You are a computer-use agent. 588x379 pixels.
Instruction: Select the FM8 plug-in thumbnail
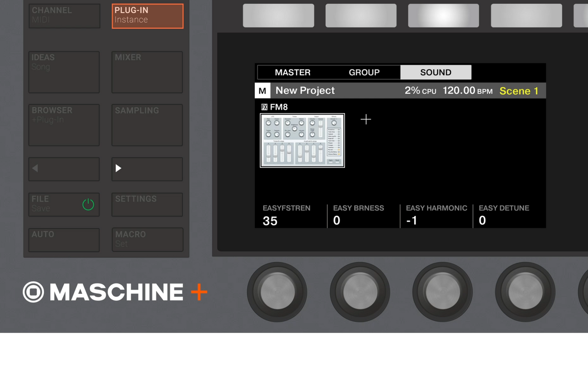302,141
